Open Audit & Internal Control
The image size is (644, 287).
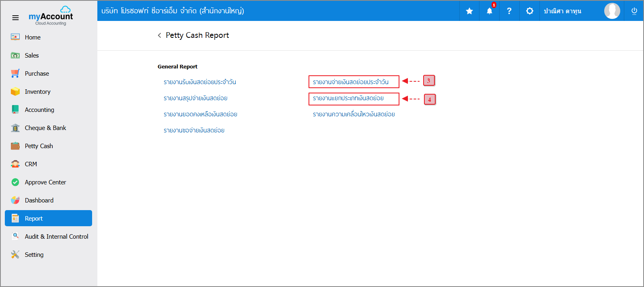(x=56, y=237)
